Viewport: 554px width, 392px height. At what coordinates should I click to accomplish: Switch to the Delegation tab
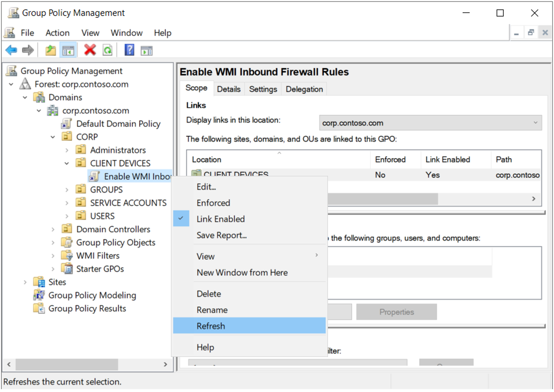pyautogui.click(x=304, y=89)
